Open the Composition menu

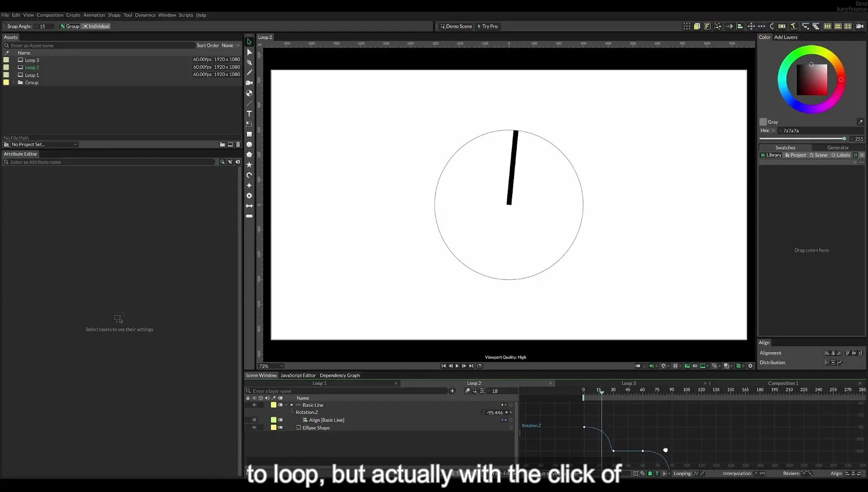pos(50,15)
